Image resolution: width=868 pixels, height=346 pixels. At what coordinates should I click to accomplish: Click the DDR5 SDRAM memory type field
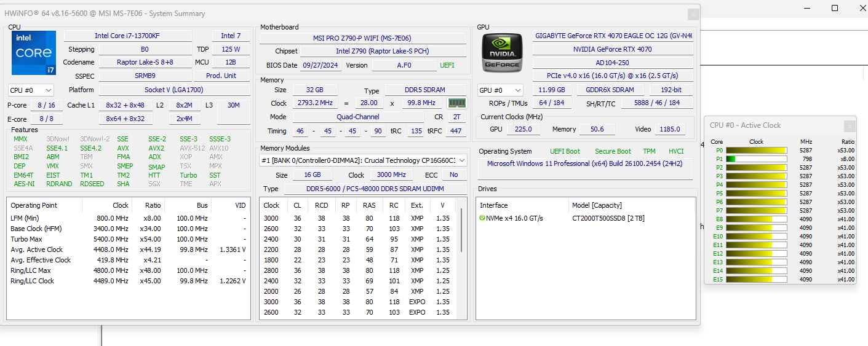pyautogui.click(x=426, y=90)
